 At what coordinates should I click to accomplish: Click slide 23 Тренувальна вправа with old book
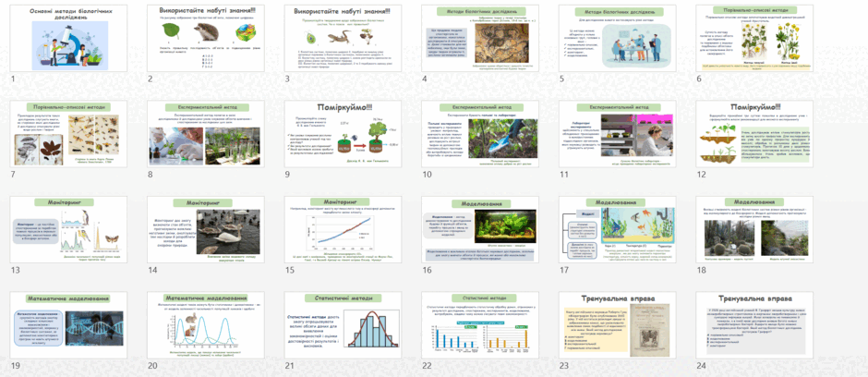(x=617, y=325)
